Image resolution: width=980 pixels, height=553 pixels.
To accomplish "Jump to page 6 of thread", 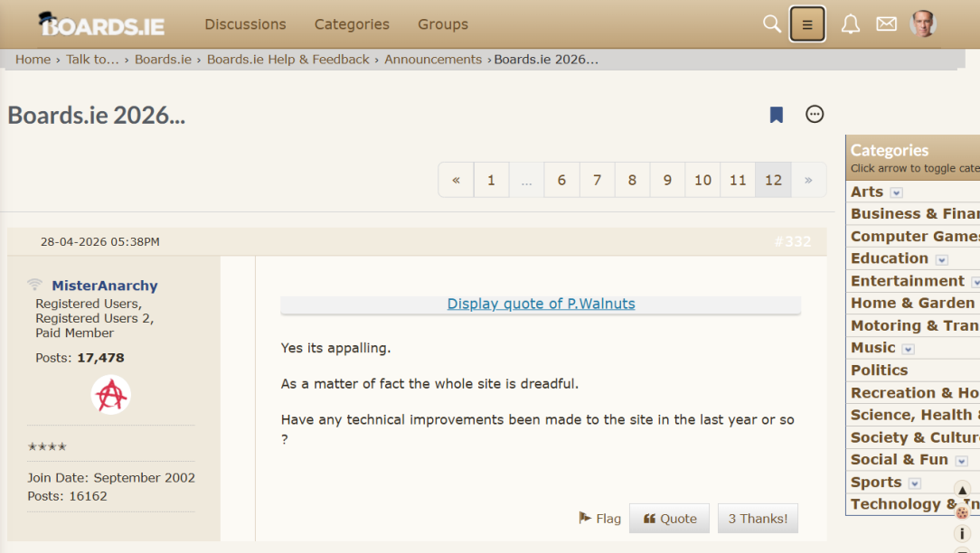I will pyautogui.click(x=562, y=180).
